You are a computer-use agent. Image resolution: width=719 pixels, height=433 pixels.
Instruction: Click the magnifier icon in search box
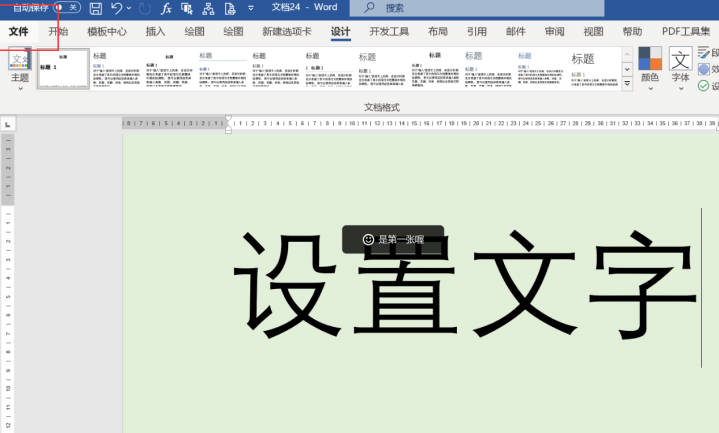369,7
